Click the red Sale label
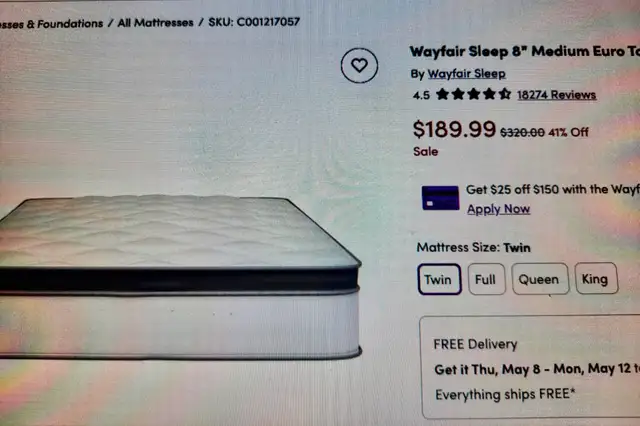This screenshot has width=640, height=426. pos(425,151)
